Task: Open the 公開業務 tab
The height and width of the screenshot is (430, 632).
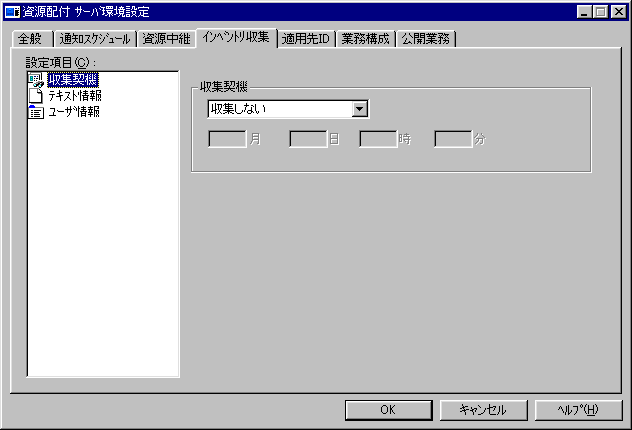Action: click(x=426, y=39)
